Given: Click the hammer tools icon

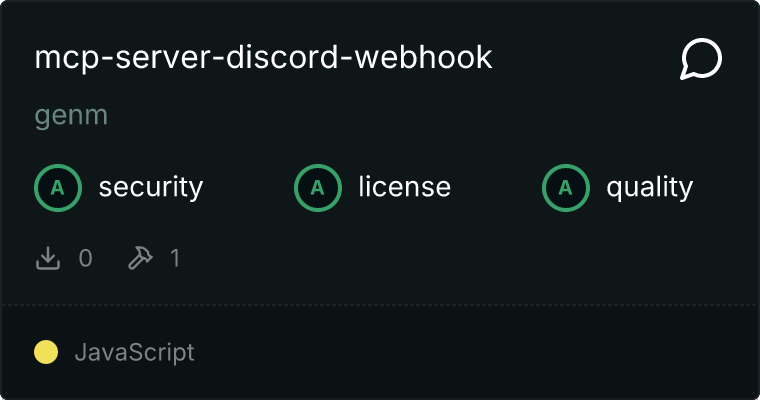Looking at the screenshot, I should pyautogui.click(x=141, y=258).
